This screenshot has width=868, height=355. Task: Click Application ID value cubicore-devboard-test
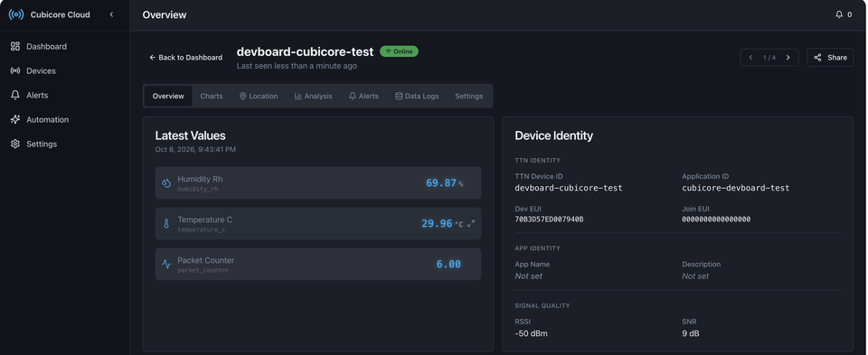pyautogui.click(x=736, y=188)
